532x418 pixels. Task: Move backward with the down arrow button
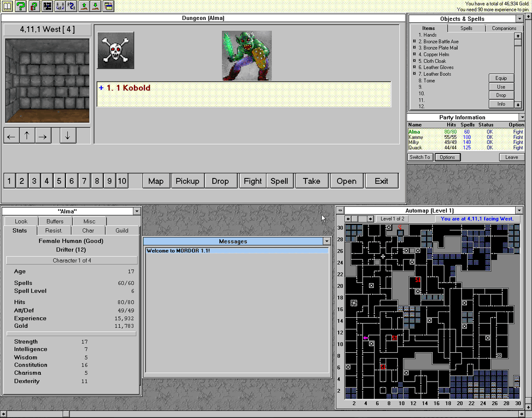point(67,136)
